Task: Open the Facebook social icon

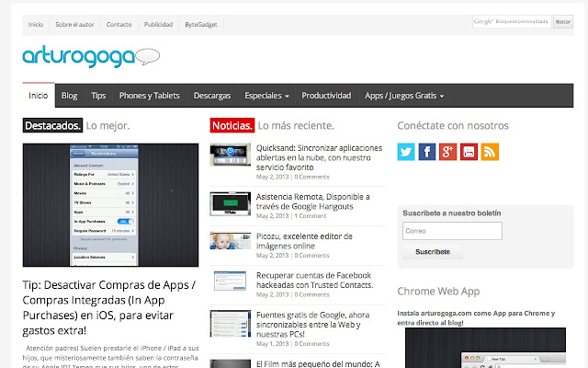Action: [x=426, y=152]
